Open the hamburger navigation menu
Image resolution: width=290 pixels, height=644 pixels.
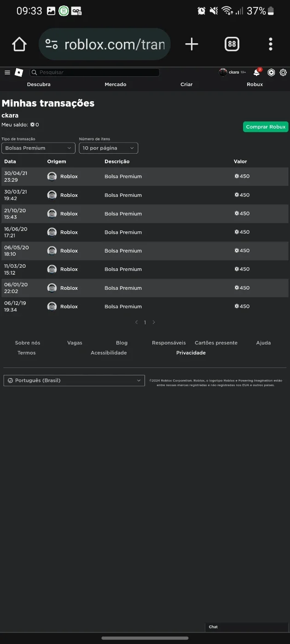point(7,72)
